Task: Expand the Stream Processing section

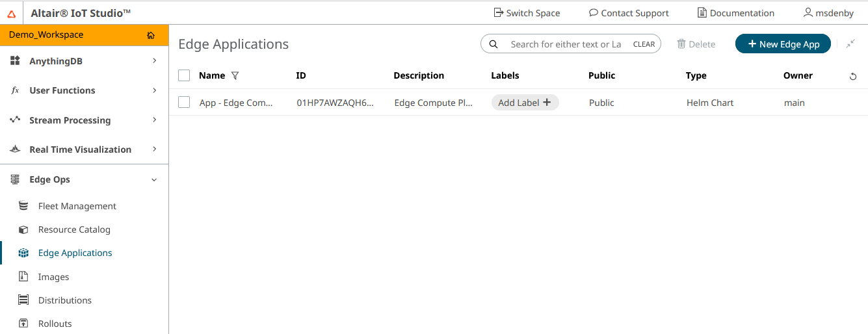Action: point(154,120)
